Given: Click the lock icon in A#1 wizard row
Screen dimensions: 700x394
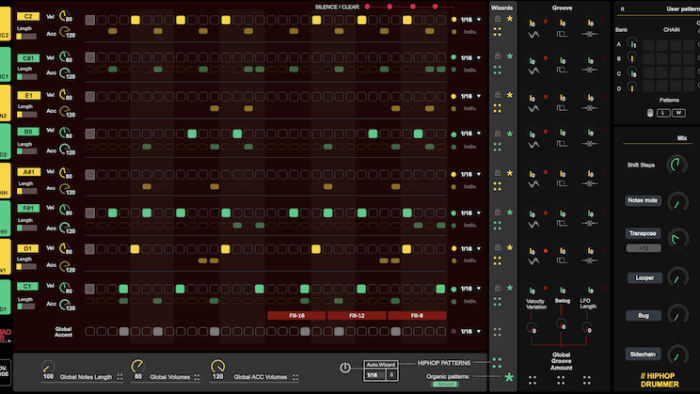Looking at the screenshot, I should (498, 173).
